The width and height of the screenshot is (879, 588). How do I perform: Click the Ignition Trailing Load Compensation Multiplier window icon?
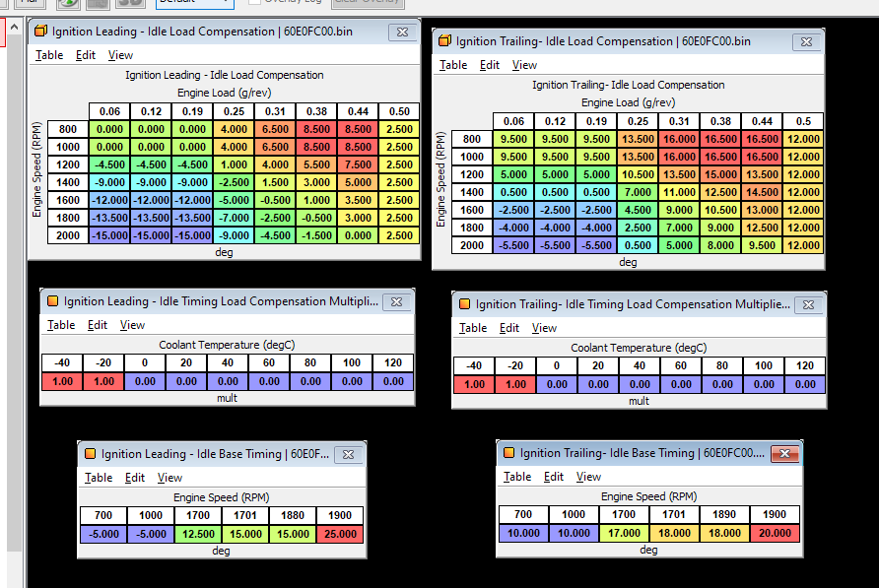point(464,304)
